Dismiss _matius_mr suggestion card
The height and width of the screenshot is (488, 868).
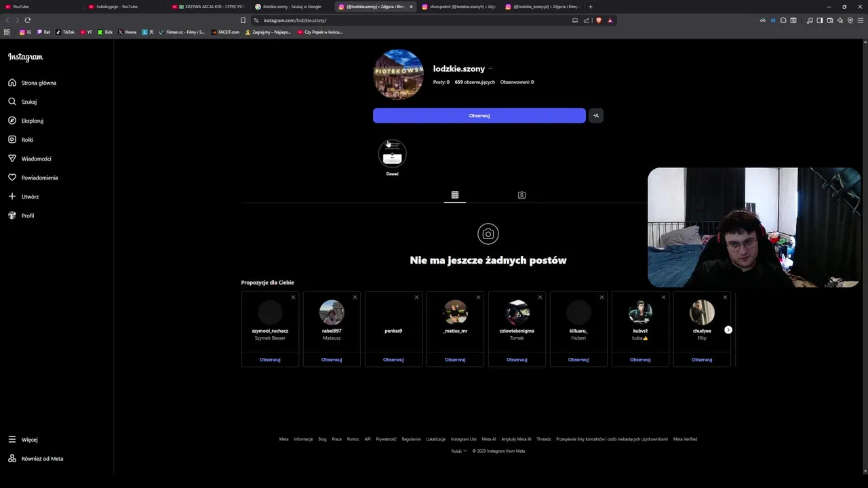[478, 297]
